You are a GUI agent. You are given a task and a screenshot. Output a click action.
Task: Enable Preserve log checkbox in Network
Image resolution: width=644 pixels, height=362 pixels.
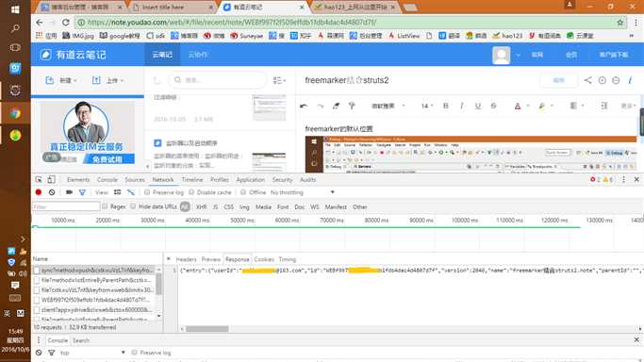point(147,192)
